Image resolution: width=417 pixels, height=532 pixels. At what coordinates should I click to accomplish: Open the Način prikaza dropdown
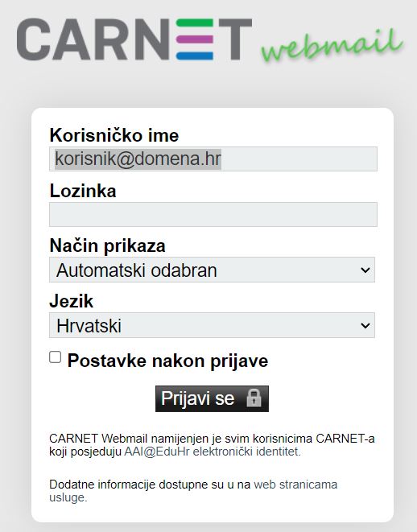212,270
